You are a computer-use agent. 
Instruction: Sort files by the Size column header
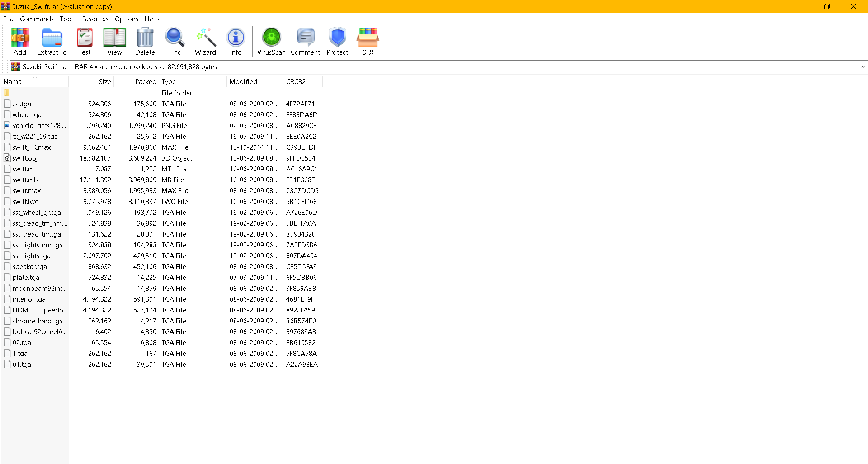pyautogui.click(x=91, y=82)
